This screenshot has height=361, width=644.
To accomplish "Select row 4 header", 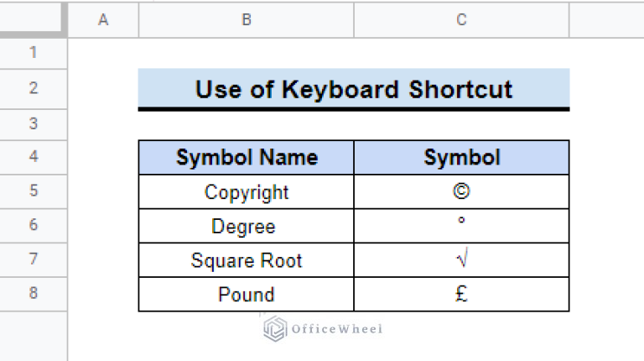I will [34, 157].
